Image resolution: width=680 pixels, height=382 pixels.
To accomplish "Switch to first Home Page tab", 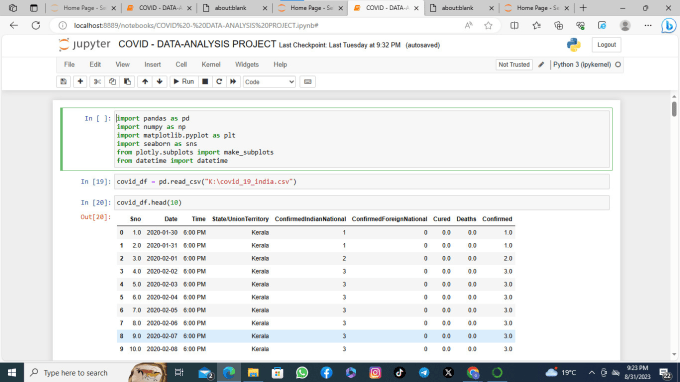I will [x=83, y=8].
